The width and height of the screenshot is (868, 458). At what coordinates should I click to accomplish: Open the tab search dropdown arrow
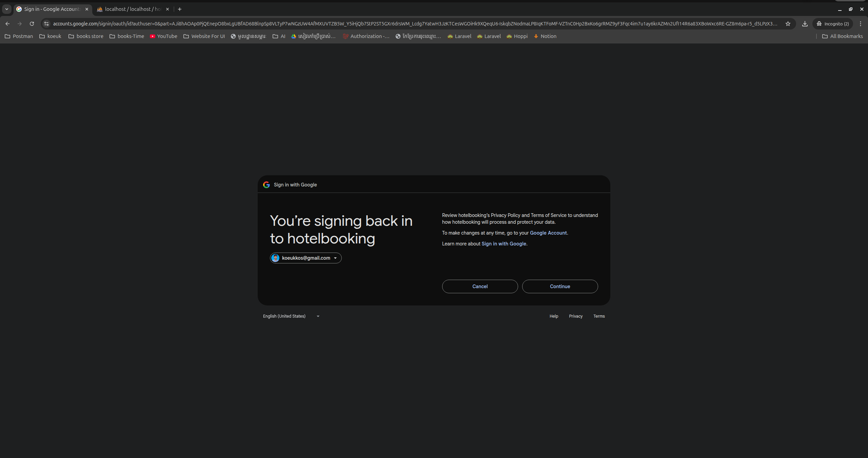(x=6, y=9)
